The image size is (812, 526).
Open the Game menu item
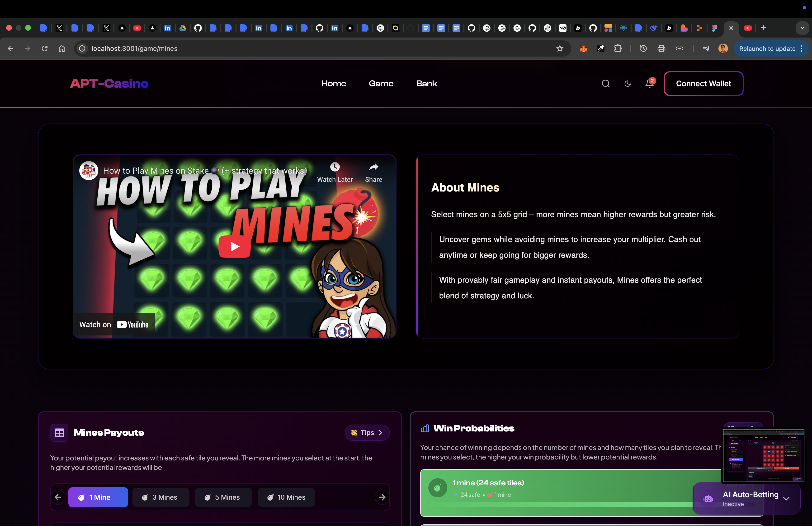point(381,84)
